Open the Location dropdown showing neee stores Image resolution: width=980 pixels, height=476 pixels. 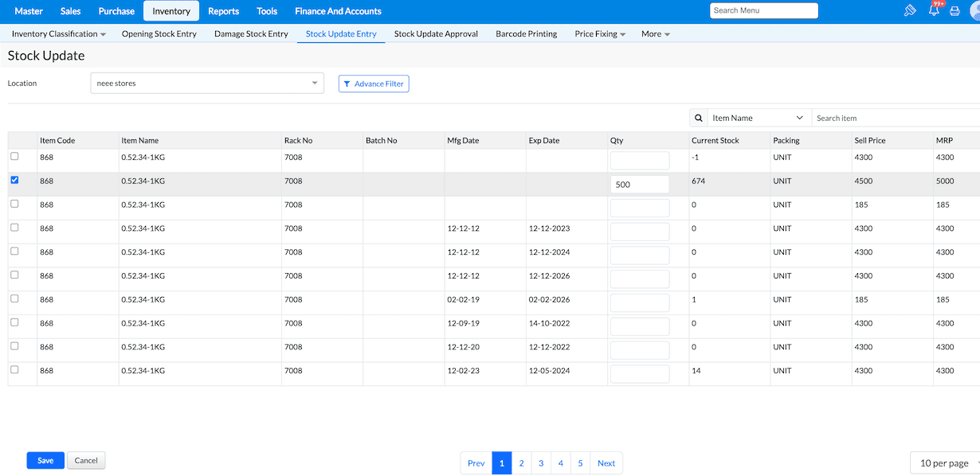pyautogui.click(x=207, y=83)
